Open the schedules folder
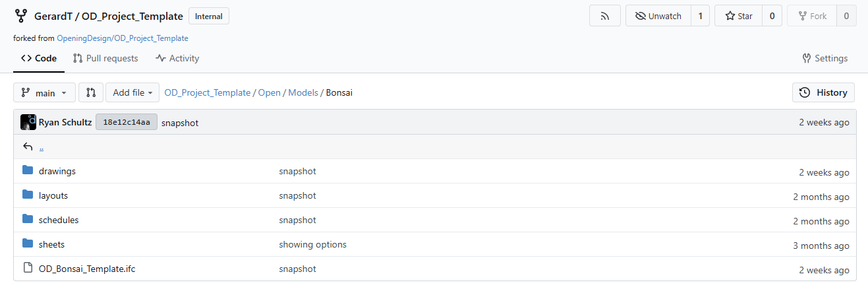This screenshot has width=868, height=301. pyautogui.click(x=59, y=220)
